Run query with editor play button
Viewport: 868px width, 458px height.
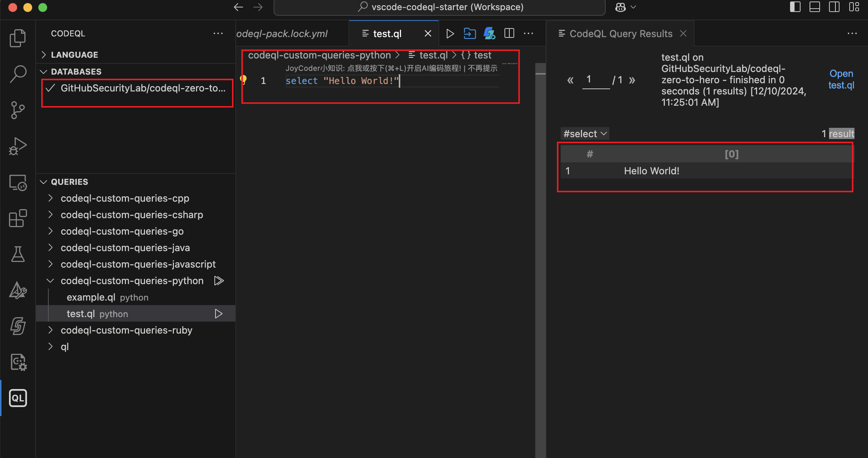click(x=450, y=34)
